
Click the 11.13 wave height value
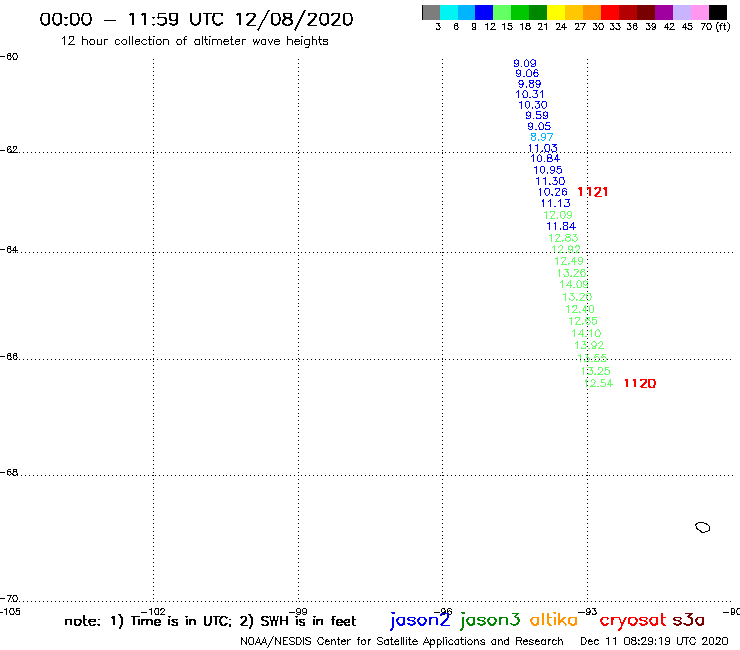555,203
